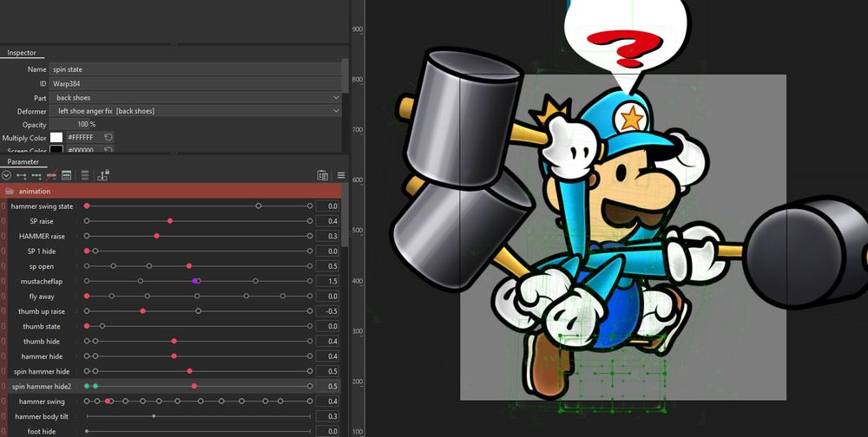Click the selected green warp deformer grid
Viewport: 868px width, 437px height.
(x=613, y=373)
